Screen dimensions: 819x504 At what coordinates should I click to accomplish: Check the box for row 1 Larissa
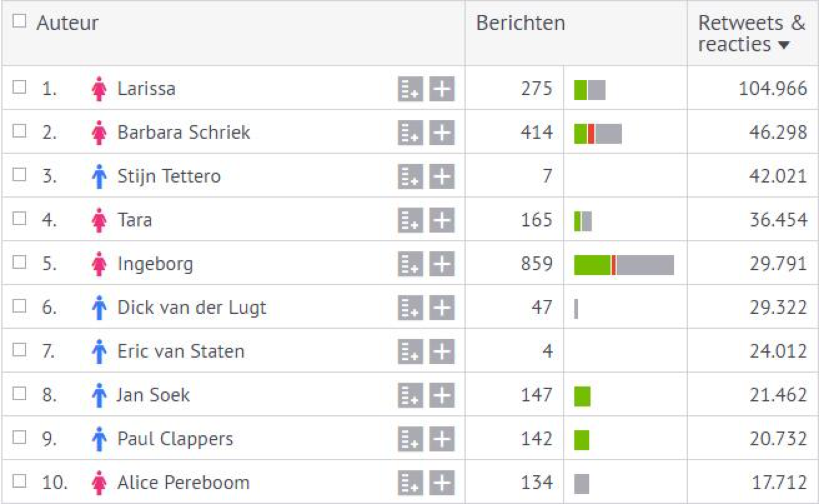click(x=19, y=87)
